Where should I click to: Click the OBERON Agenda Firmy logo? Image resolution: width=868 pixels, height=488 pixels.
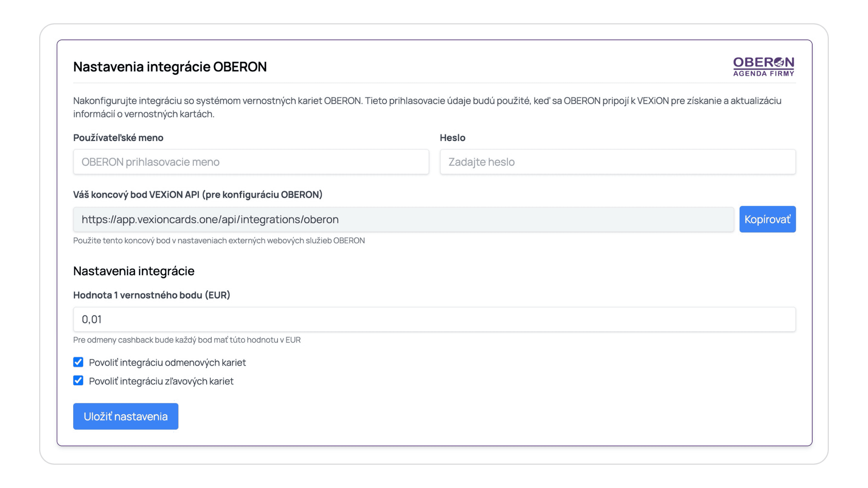click(763, 67)
